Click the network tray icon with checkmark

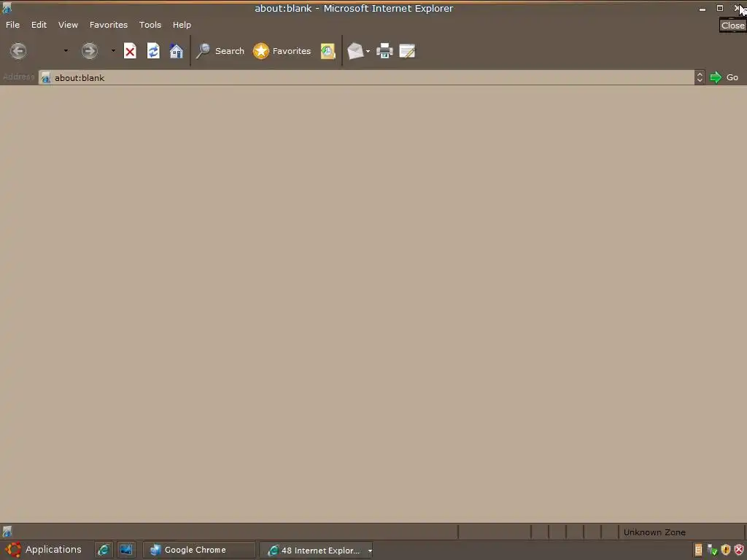(x=712, y=550)
